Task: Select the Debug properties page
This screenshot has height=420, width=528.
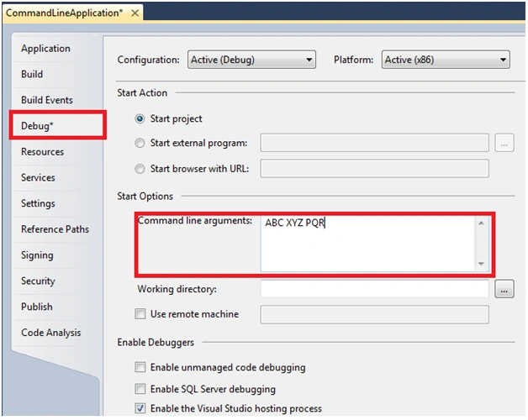Action: pyautogui.click(x=58, y=125)
